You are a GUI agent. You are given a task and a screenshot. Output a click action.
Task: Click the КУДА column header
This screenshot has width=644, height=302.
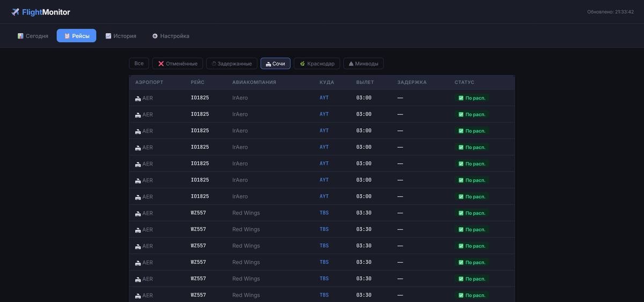(x=327, y=82)
